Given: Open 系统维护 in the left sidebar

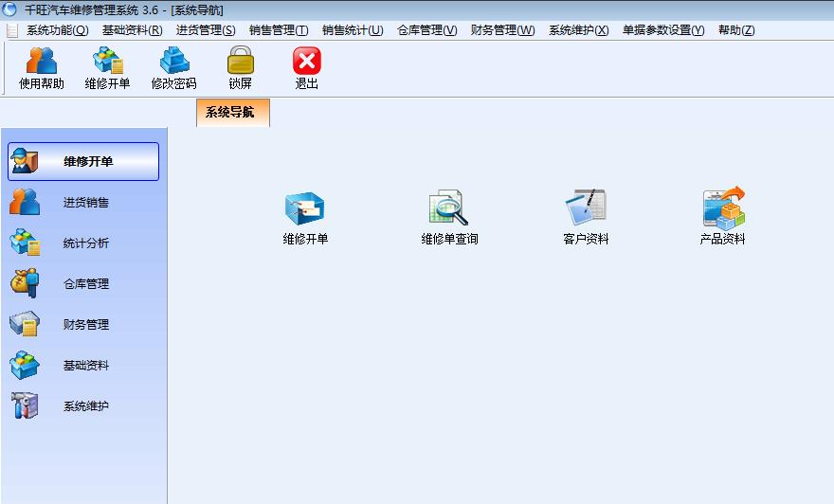Looking at the screenshot, I should click(83, 405).
